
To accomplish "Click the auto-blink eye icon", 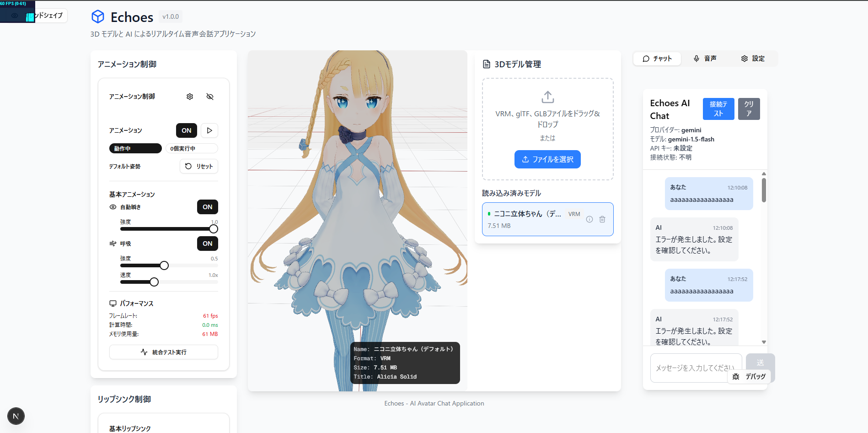I will 113,207.
